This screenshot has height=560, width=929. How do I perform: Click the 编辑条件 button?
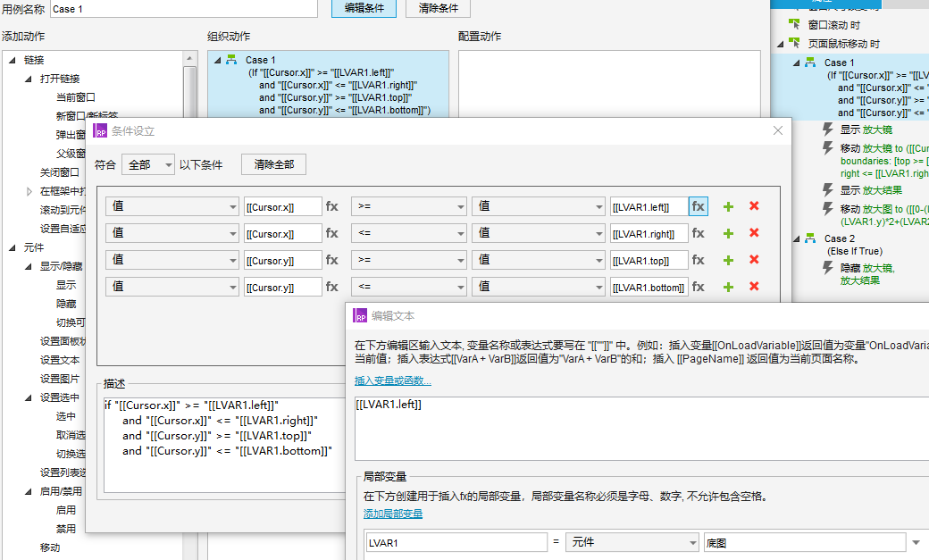(x=364, y=8)
